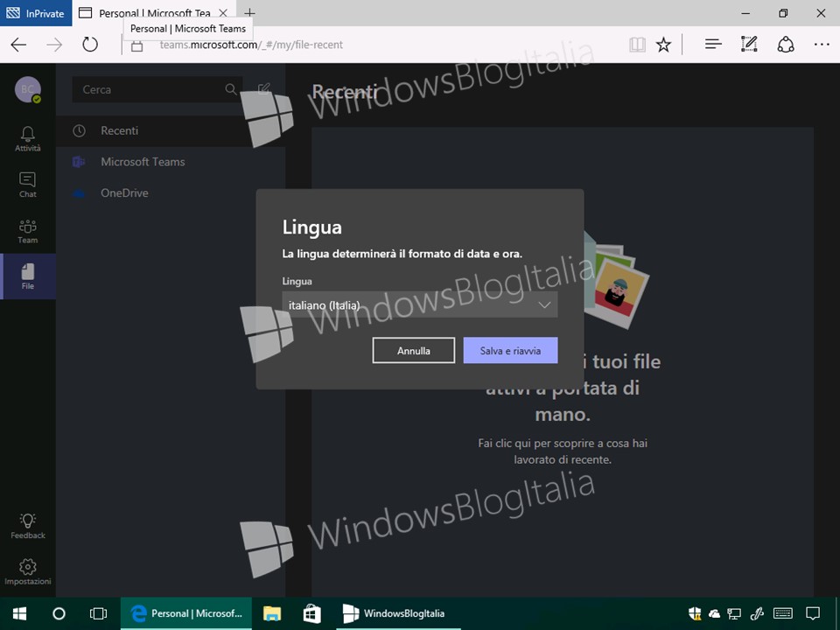Image resolution: width=840 pixels, height=630 pixels.
Task: Open the touch keyboard tray icon
Action: point(783,613)
